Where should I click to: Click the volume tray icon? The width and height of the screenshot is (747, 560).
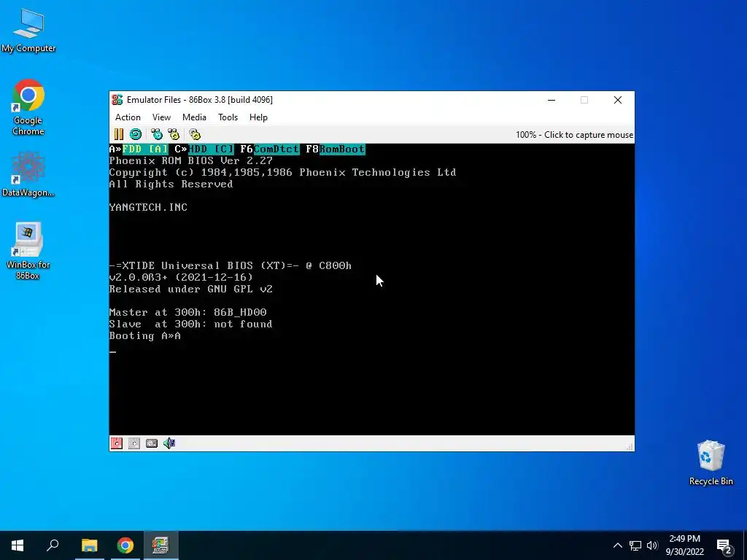click(652, 545)
